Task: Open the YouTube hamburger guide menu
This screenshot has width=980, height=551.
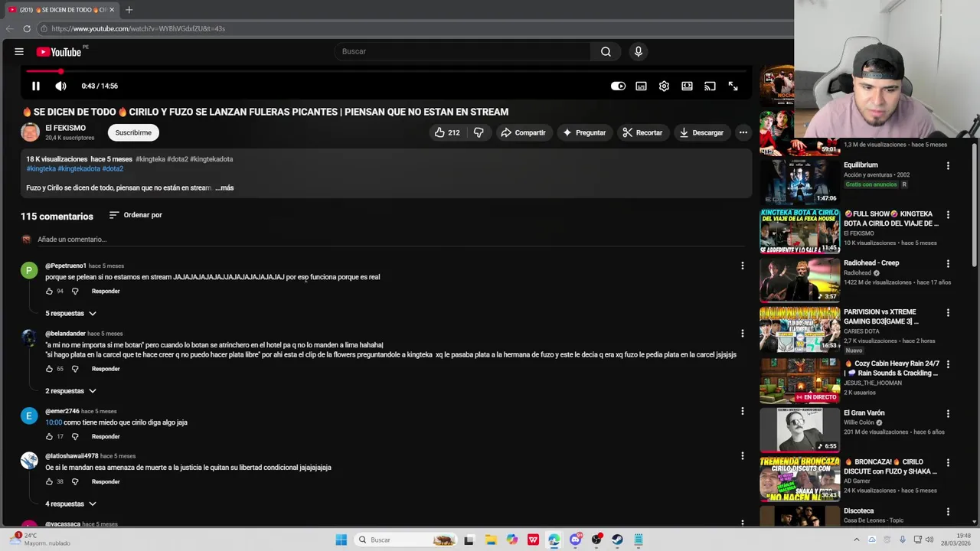Action: pyautogui.click(x=19, y=51)
